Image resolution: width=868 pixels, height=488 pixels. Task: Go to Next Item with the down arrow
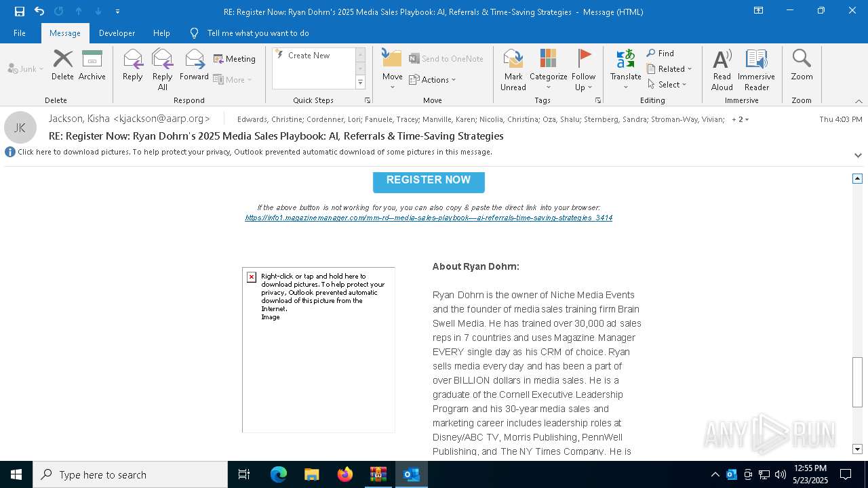click(x=98, y=12)
